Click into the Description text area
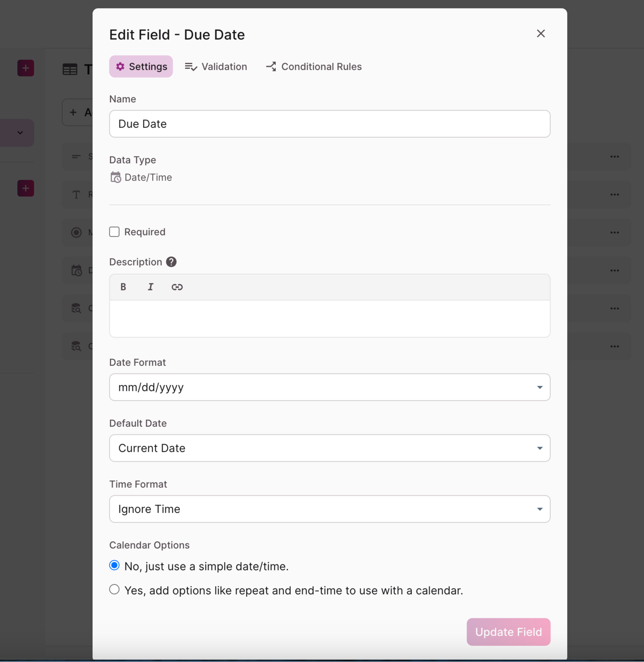 tap(329, 319)
